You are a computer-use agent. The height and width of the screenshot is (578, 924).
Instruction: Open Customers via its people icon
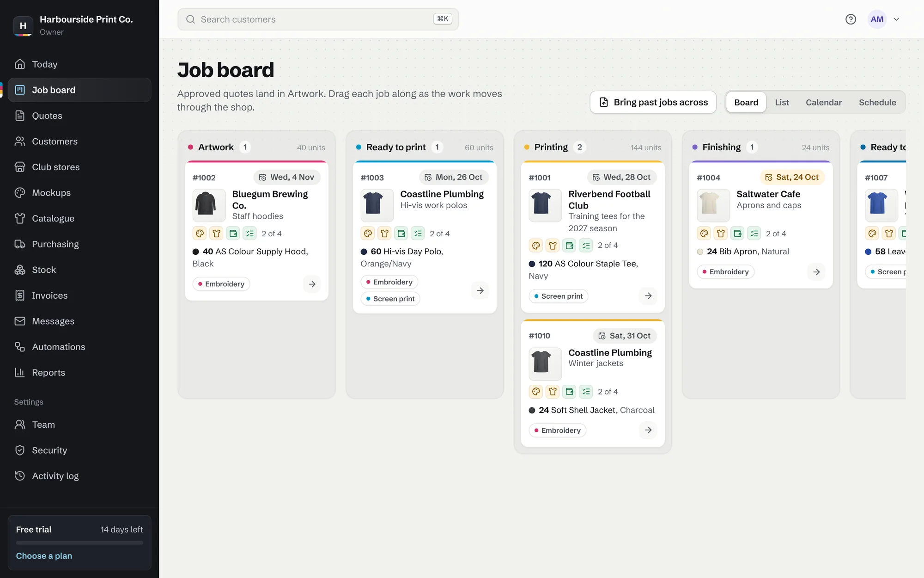point(20,141)
